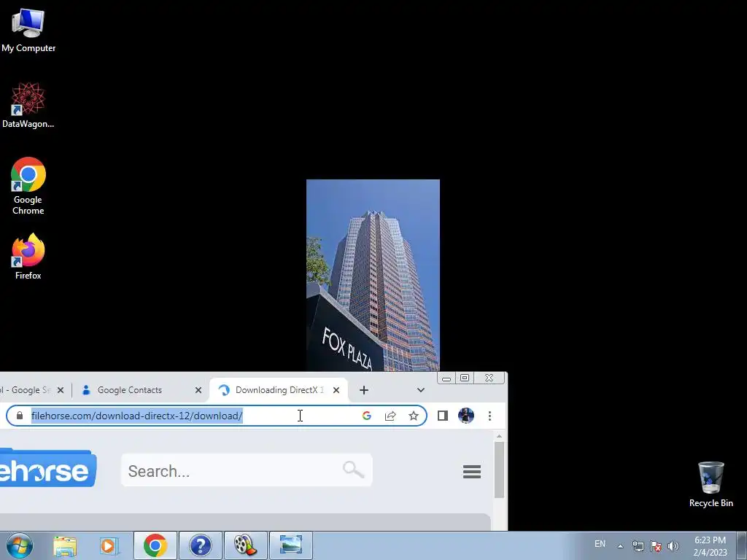Screen dimensions: 747x560
Task: Show hidden system tray icons
Action: [620, 546]
